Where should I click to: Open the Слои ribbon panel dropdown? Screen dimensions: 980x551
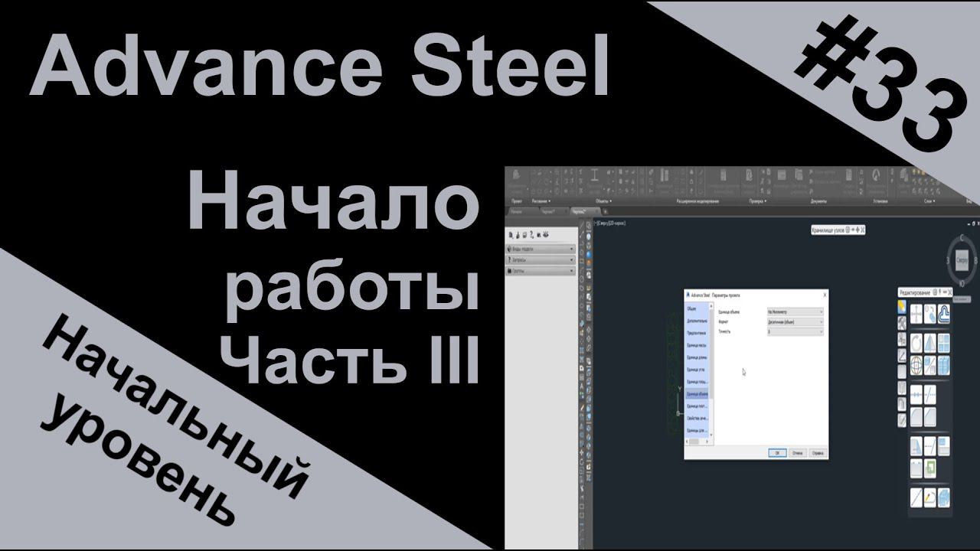click(x=928, y=201)
